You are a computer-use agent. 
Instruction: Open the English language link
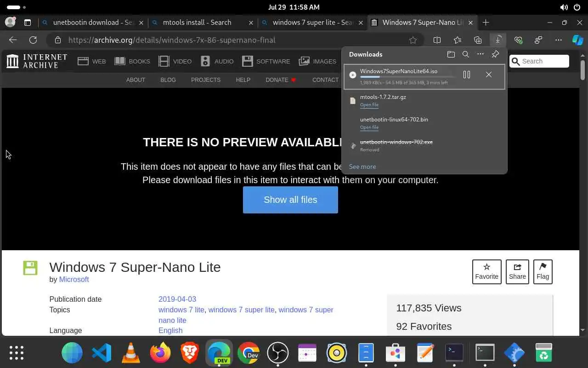click(170, 330)
